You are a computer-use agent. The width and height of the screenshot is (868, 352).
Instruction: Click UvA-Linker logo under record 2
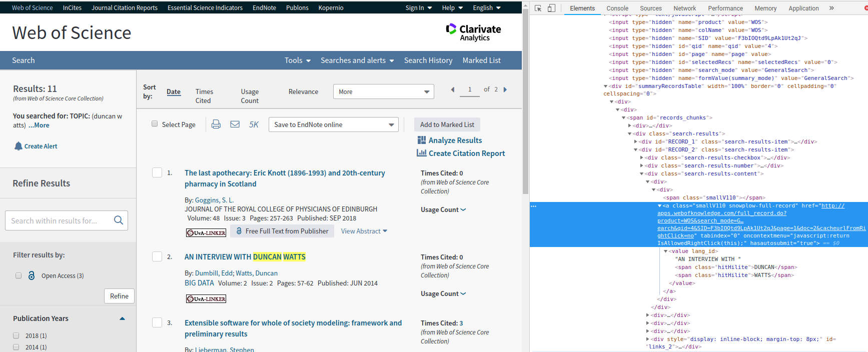click(206, 298)
